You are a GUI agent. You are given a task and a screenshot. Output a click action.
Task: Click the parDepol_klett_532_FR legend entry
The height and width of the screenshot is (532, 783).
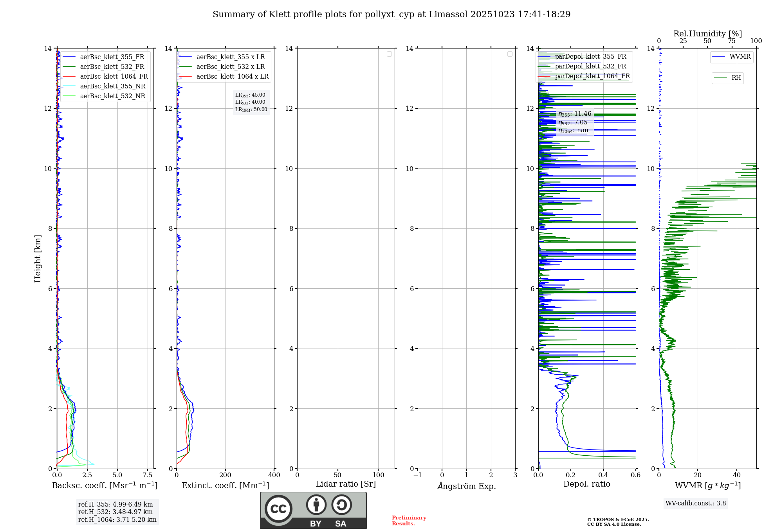pos(590,66)
